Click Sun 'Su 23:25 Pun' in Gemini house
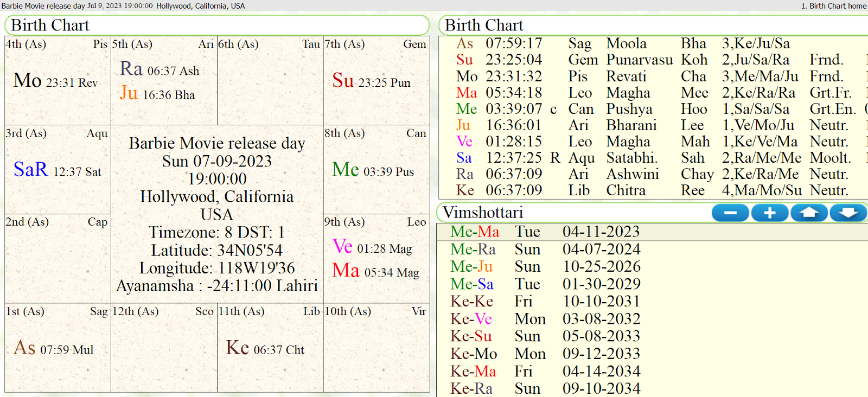Image resolution: width=868 pixels, height=397 pixels. pyautogui.click(x=372, y=81)
